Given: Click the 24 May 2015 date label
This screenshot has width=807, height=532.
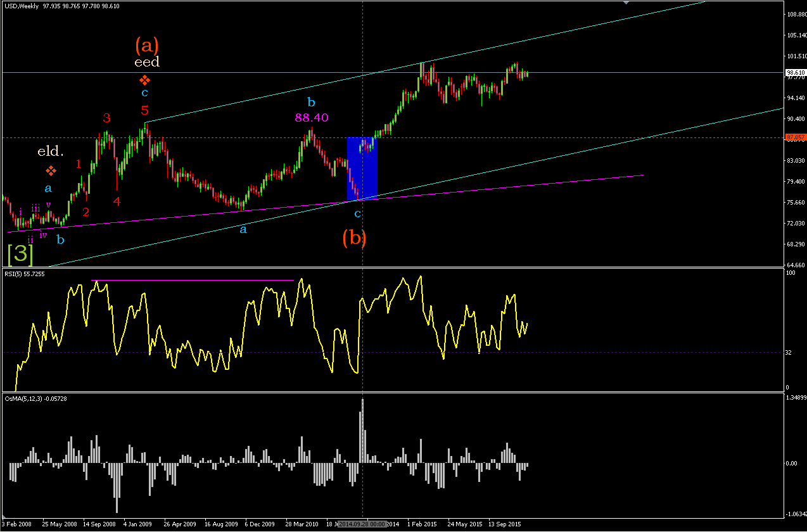Looking at the screenshot, I should [464, 524].
